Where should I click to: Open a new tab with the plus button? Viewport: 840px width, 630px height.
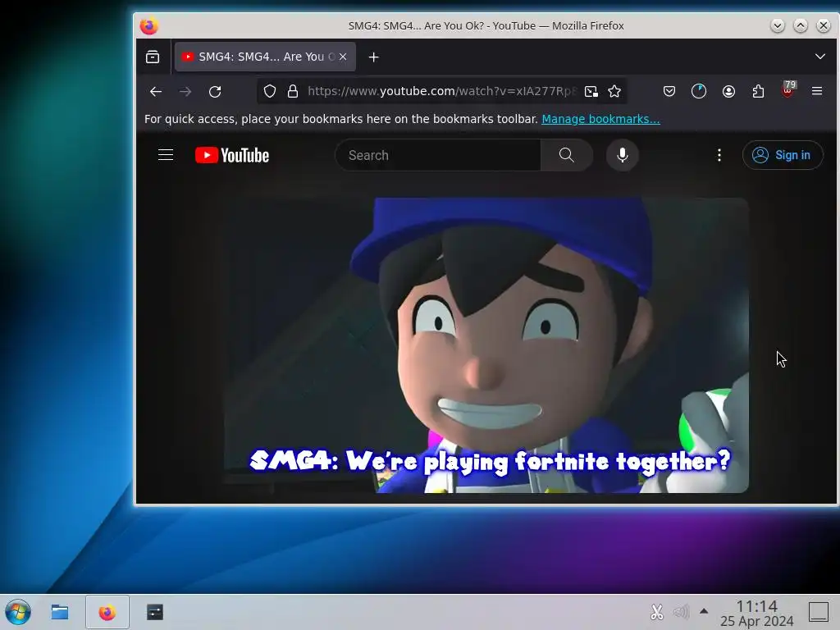coord(374,57)
